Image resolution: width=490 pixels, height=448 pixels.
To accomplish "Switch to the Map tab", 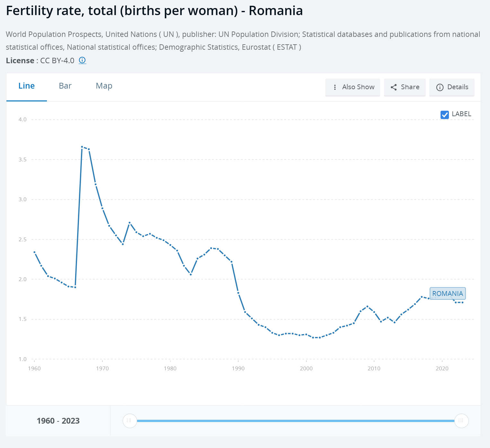I will tap(104, 86).
